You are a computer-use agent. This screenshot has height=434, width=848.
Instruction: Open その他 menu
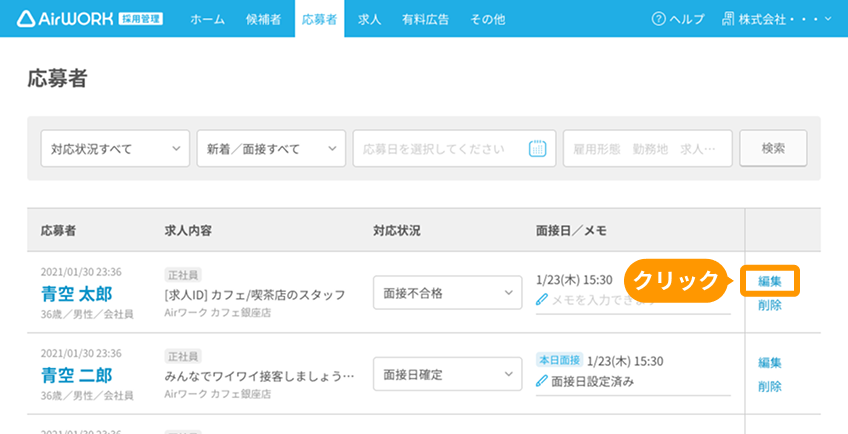pyautogui.click(x=487, y=19)
